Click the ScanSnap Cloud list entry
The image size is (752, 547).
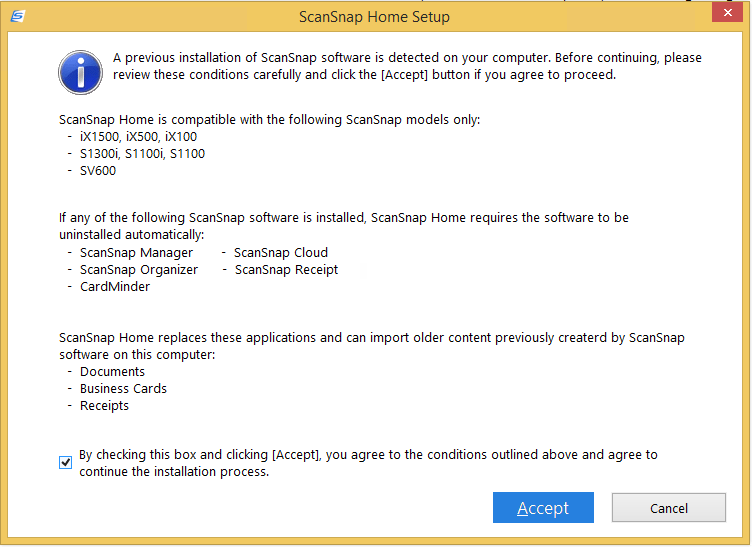(x=281, y=253)
